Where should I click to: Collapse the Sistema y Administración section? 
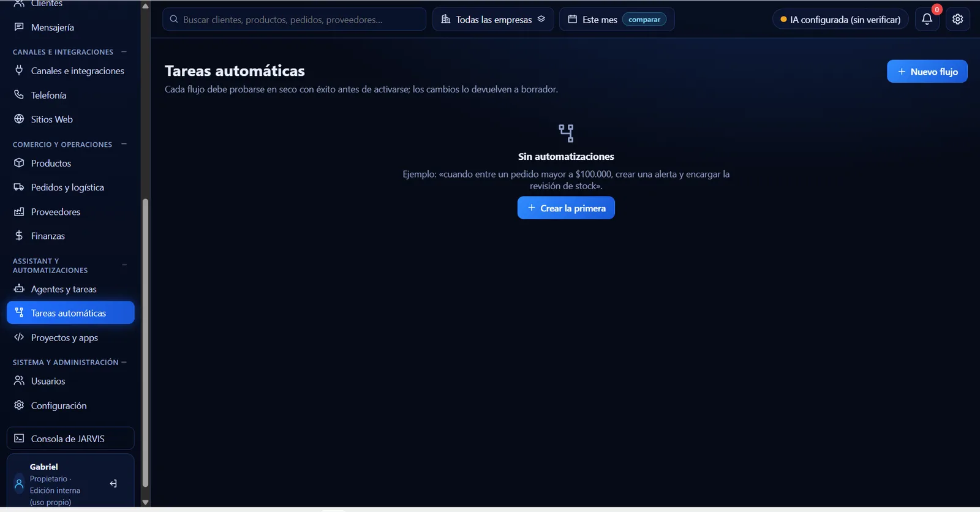tap(124, 362)
